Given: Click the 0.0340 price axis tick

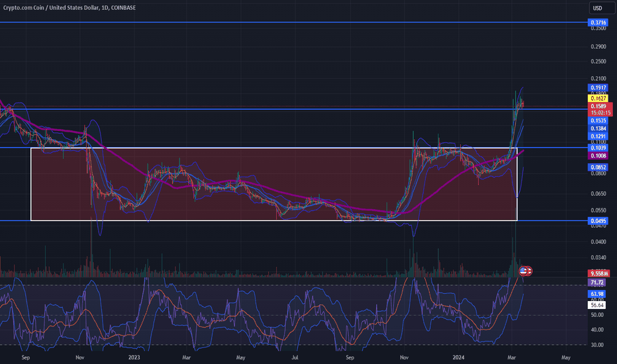Looking at the screenshot, I should (x=598, y=257).
